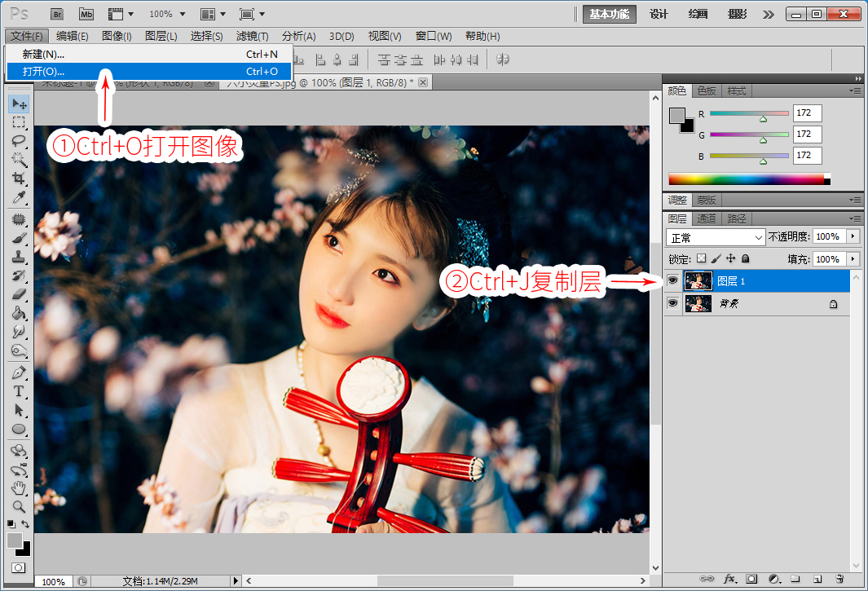Viewport: 868px width, 591px height.
Task: Launch Adobe Bridge from the Br icon
Action: point(57,14)
